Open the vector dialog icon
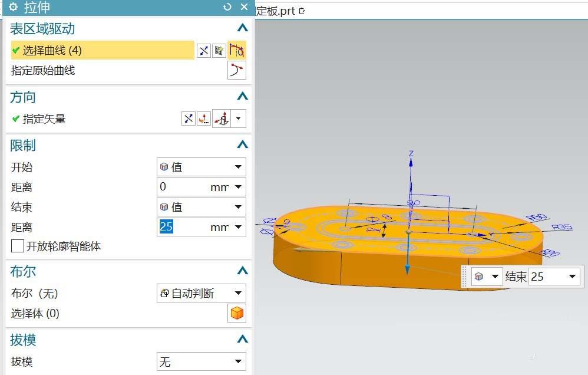The image size is (588, 375). [204, 119]
